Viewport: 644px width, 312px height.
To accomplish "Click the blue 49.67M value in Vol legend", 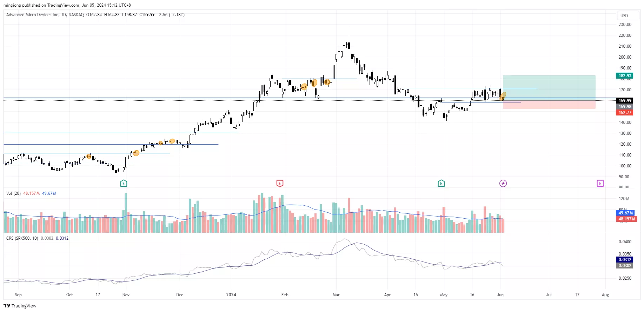I will tap(49, 193).
